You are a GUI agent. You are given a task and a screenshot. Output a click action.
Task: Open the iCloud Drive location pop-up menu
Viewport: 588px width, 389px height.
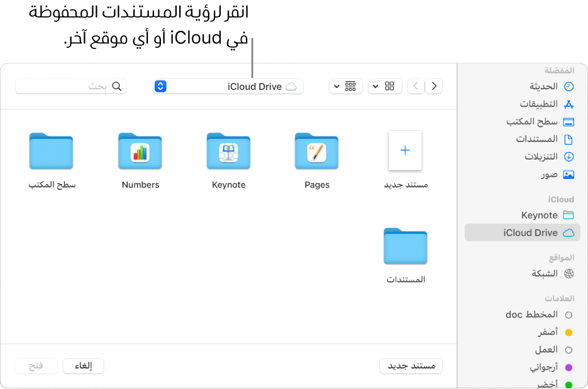pos(228,87)
